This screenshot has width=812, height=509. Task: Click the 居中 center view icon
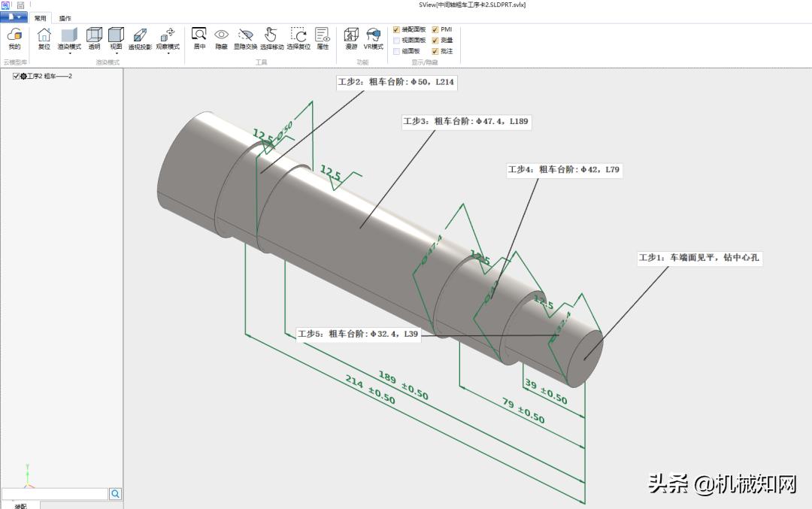pos(199,38)
